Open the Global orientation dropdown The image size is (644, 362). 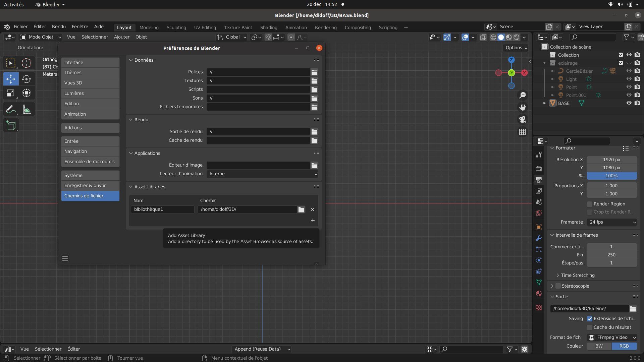[x=232, y=37]
